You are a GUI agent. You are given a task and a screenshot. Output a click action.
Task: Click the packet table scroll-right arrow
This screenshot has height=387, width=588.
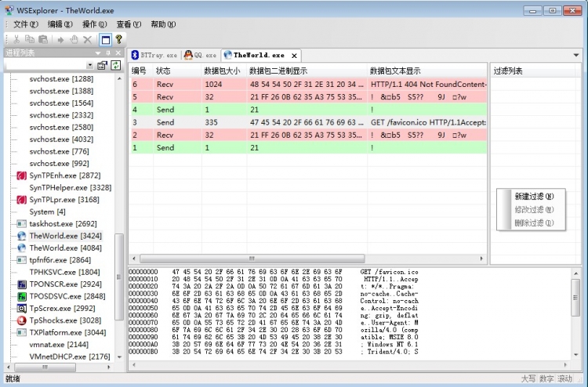tap(482, 259)
